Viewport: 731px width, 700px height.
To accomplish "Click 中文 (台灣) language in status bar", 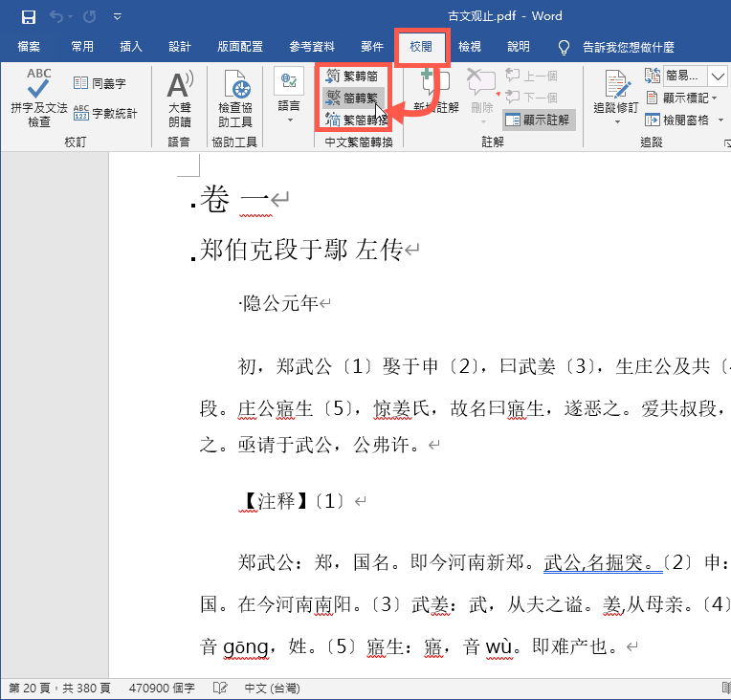I will [x=273, y=688].
